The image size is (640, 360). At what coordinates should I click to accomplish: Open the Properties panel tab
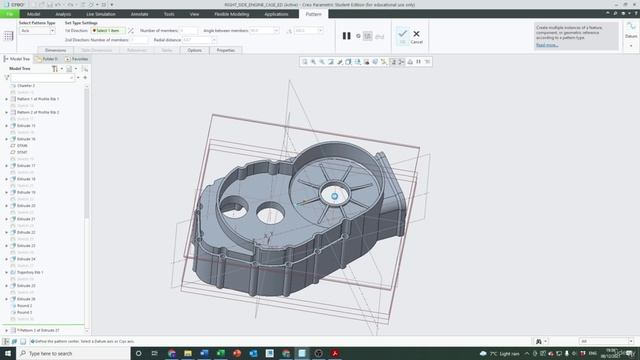226,50
